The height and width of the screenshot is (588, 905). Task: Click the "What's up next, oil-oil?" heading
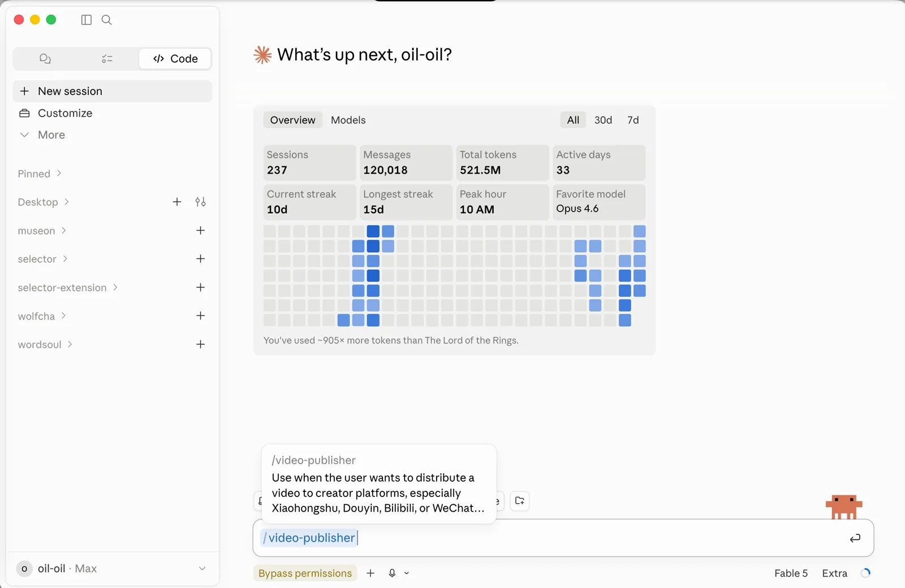click(364, 55)
